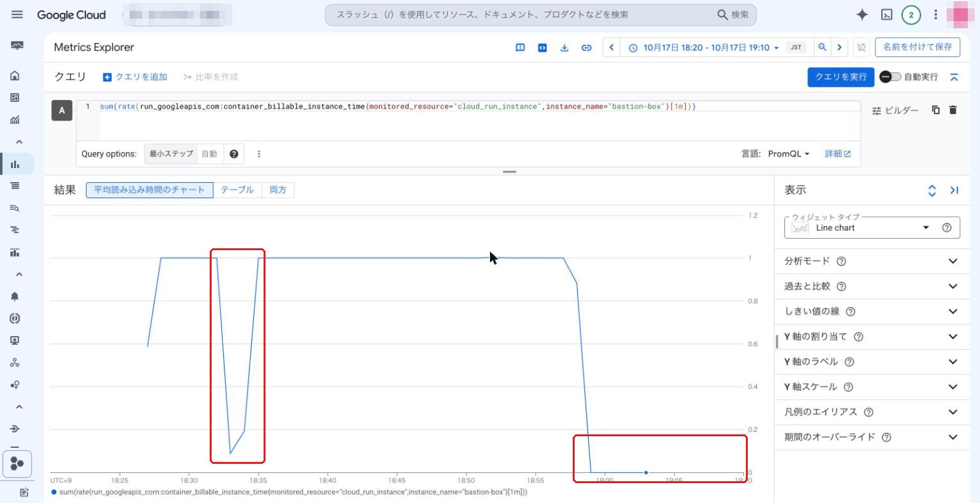Click the 名前を付けて保存 button
The height and width of the screenshot is (503, 980).
(x=917, y=47)
